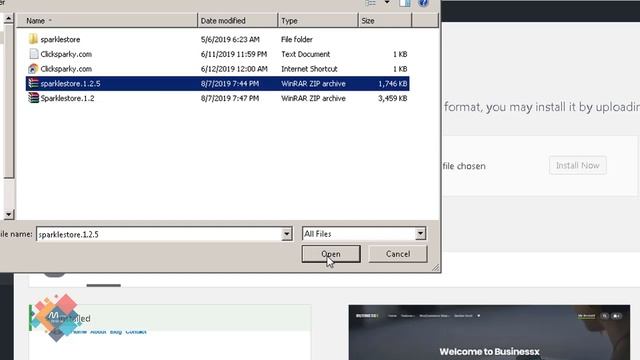
Task: Select the Clicksparky.com Internet Shortcut row name
Action: [66, 69]
